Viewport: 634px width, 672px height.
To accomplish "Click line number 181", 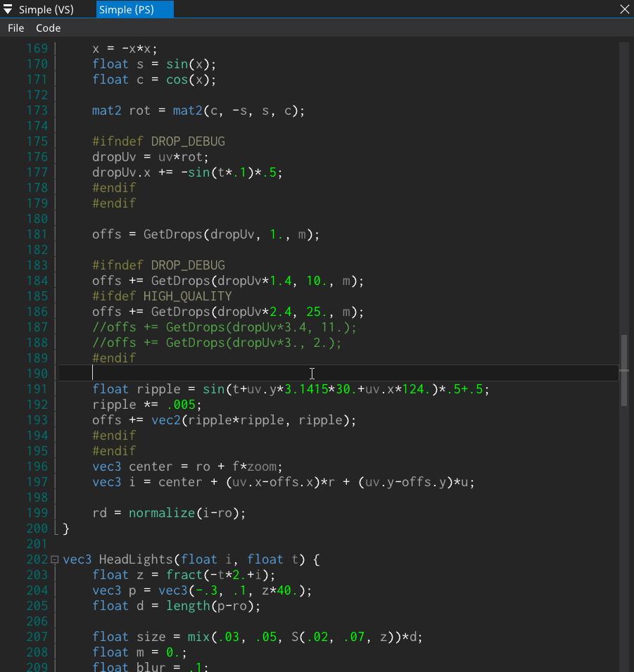I will [x=37, y=234].
